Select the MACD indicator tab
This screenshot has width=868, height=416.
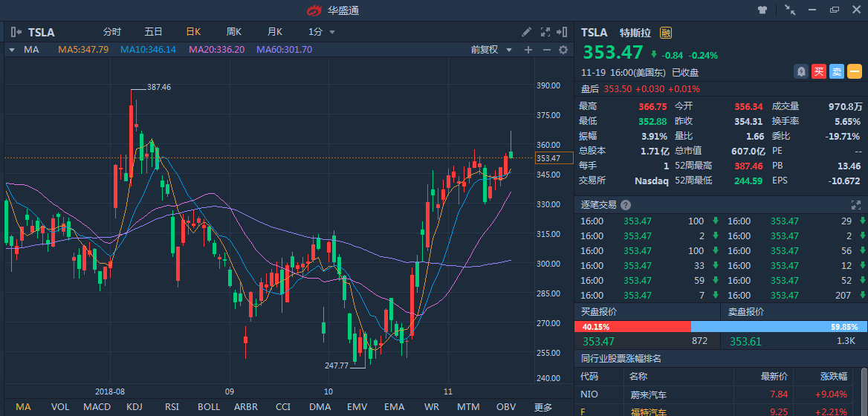click(x=97, y=407)
